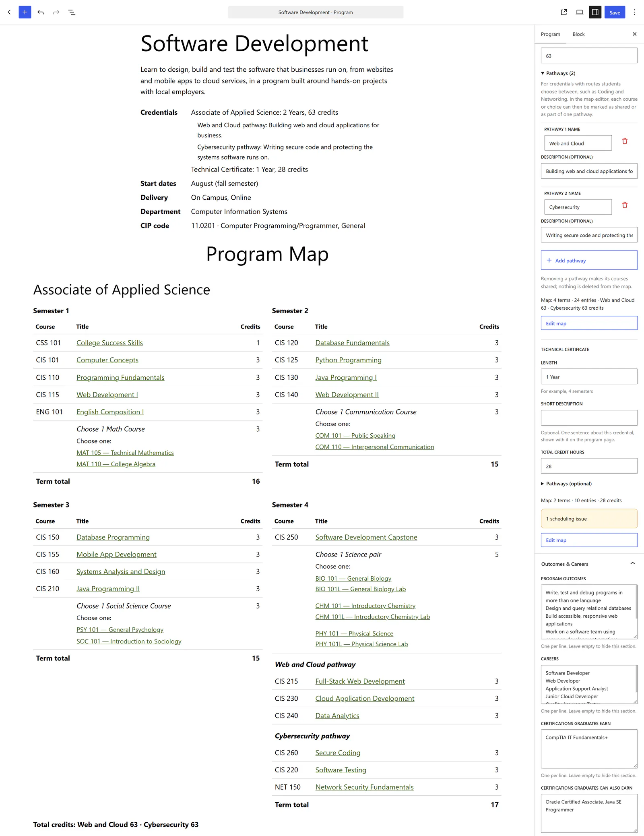The image size is (644, 836).
Task: Toggle the settings sidebar icon
Action: [x=595, y=12]
